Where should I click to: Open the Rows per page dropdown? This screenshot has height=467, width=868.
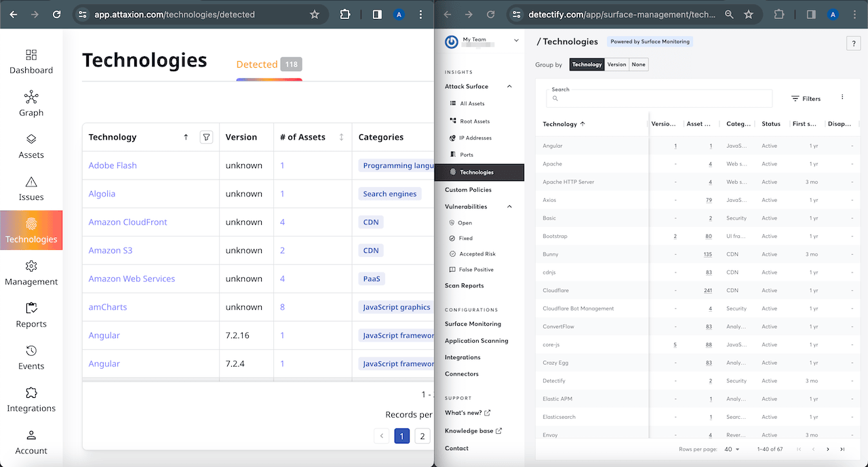coord(730,449)
